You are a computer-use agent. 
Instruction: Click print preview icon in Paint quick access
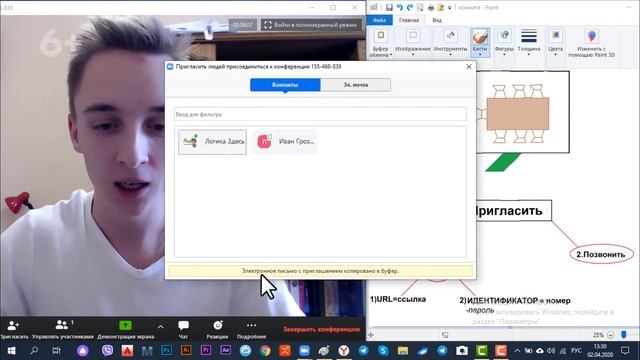(x=420, y=7)
